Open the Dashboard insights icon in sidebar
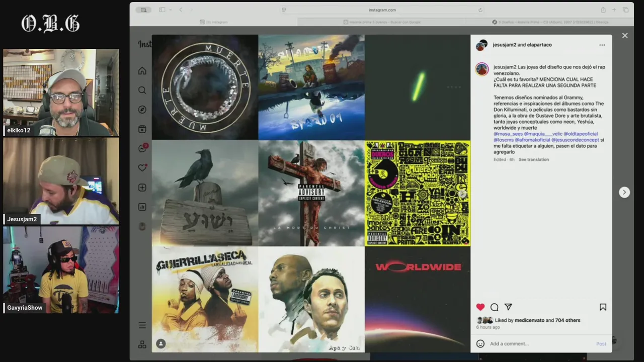 click(x=142, y=207)
